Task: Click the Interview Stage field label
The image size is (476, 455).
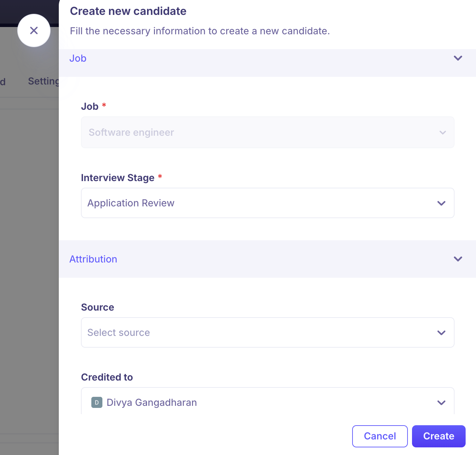Action: point(118,178)
